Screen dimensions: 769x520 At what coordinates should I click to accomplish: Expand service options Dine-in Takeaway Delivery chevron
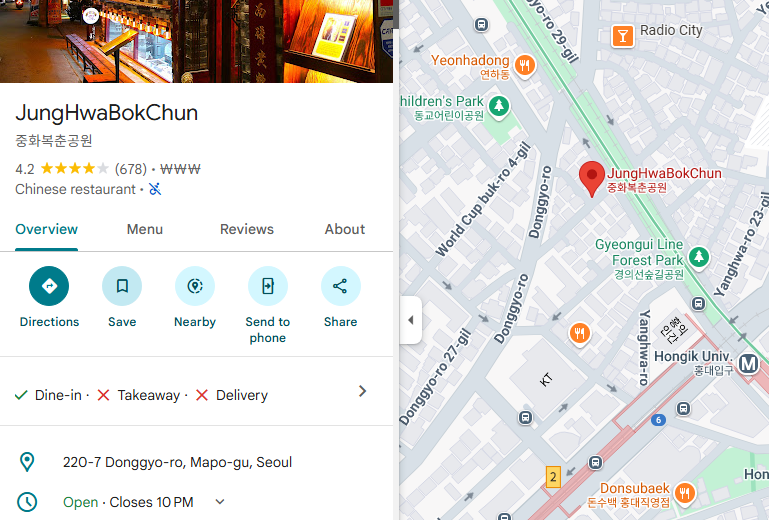(362, 391)
